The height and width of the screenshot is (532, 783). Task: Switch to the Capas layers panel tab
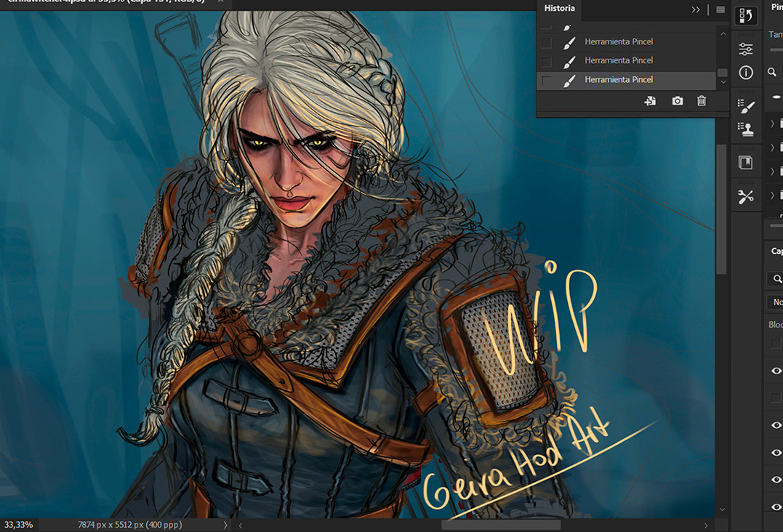coord(776,251)
